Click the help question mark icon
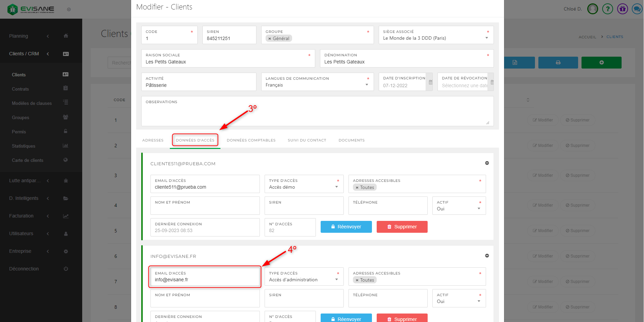Image resolution: width=644 pixels, height=322 pixels. click(607, 9)
